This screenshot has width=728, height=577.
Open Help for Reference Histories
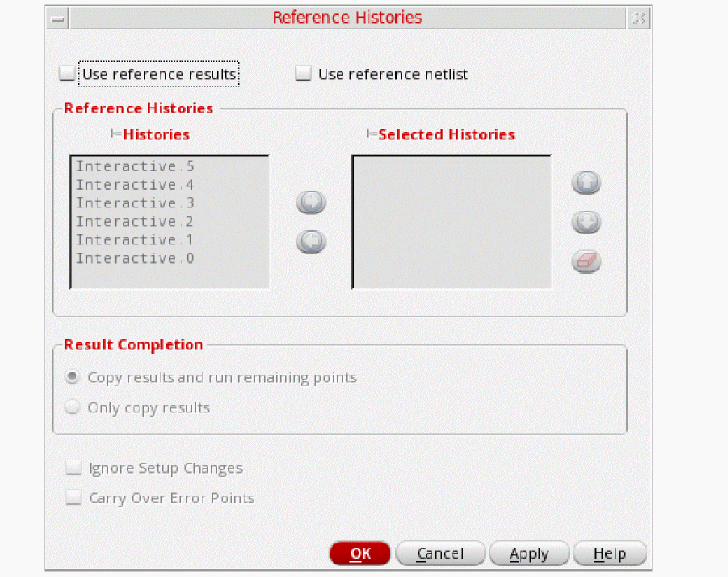coord(610,553)
